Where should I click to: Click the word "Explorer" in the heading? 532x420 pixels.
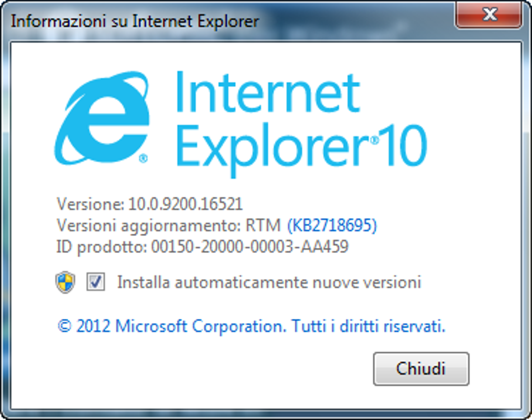click(272, 150)
